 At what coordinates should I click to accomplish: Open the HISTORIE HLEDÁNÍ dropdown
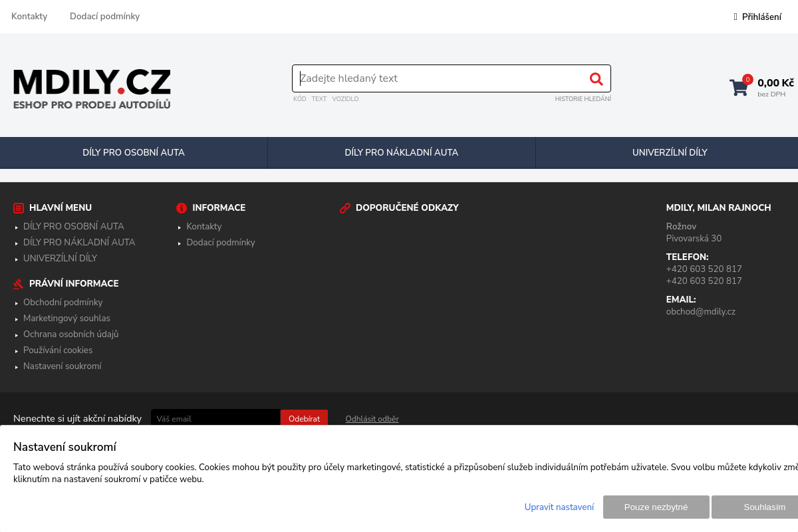tap(583, 98)
